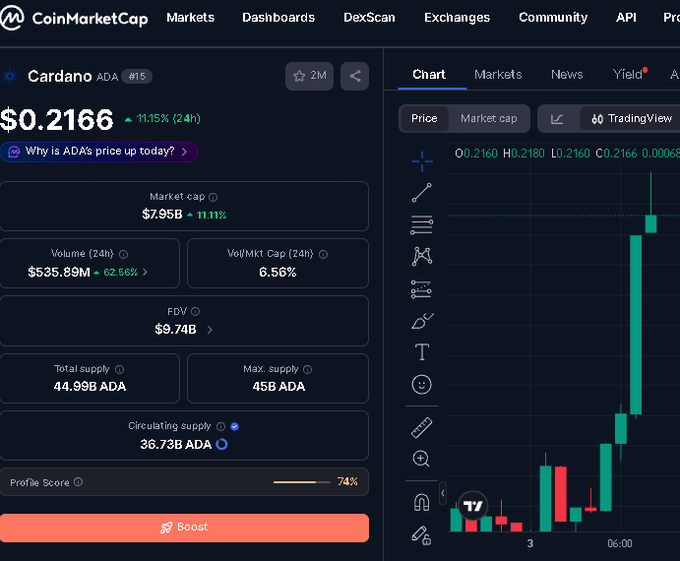This screenshot has width=680, height=561.
Task: Select the crosshair cursor tool
Action: (422, 162)
